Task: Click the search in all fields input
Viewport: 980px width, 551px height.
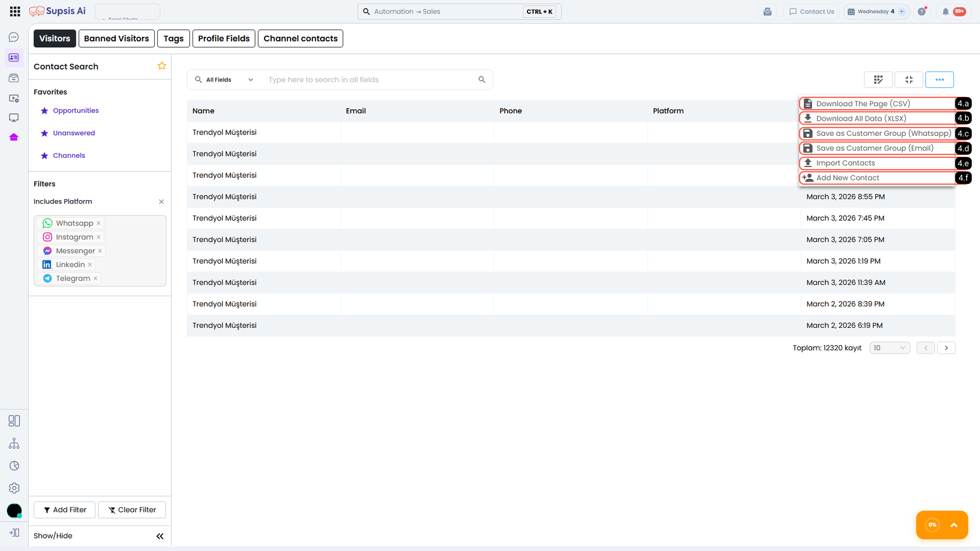Action: (x=370, y=80)
